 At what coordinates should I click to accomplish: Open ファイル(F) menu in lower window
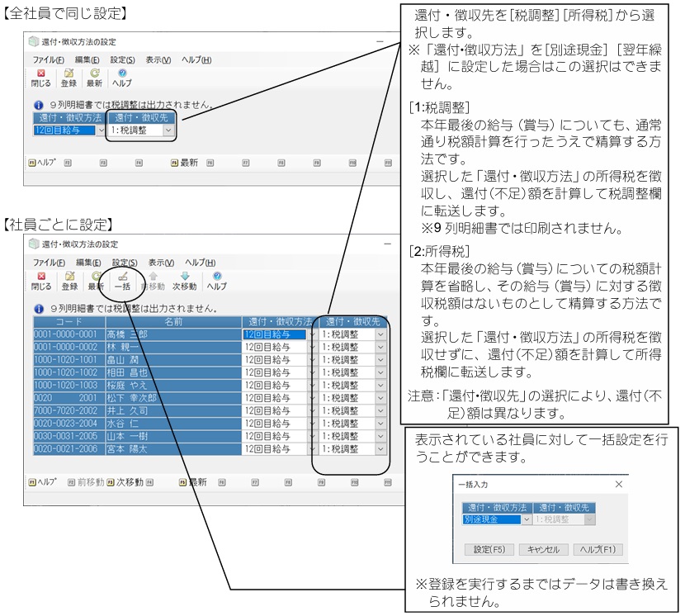click(x=49, y=263)
